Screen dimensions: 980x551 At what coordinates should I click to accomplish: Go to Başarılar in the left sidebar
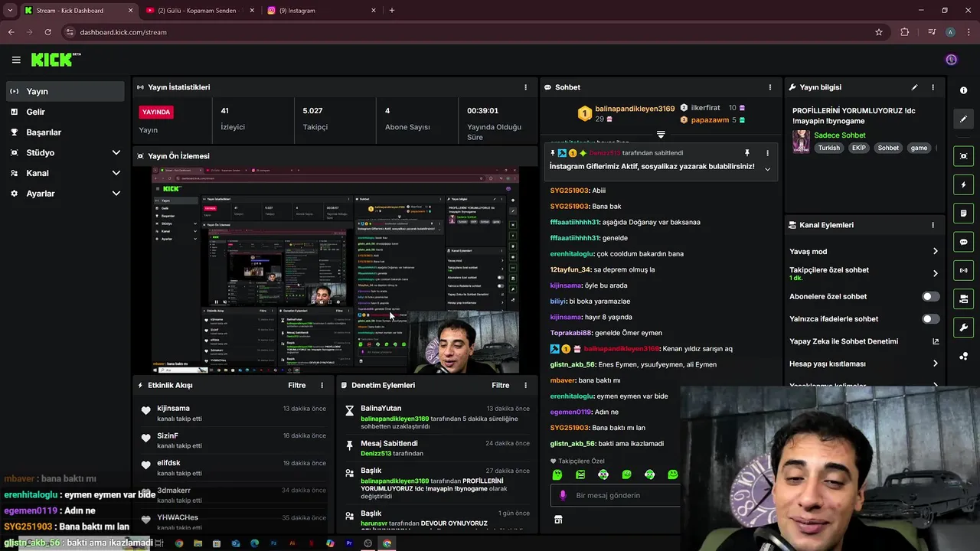tap(64, 132)
